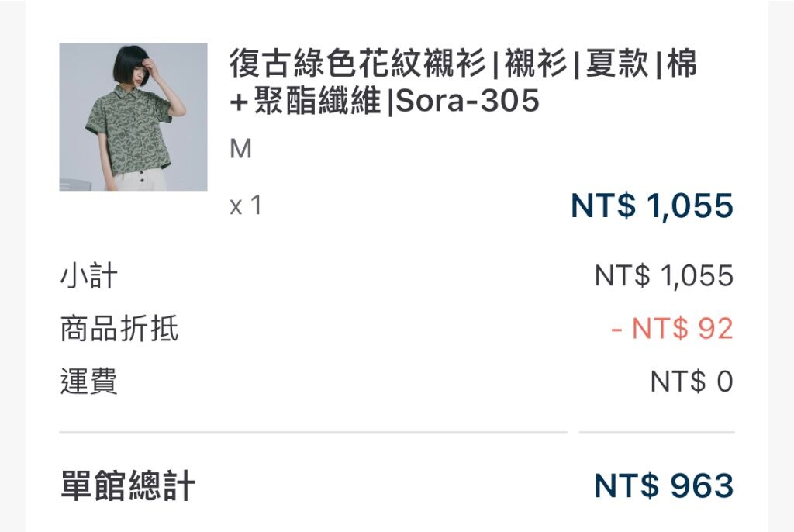This screenshot has width=794, height=532.
Task: Click the 單館總計 store total label
Action: (x=128, y=485)
